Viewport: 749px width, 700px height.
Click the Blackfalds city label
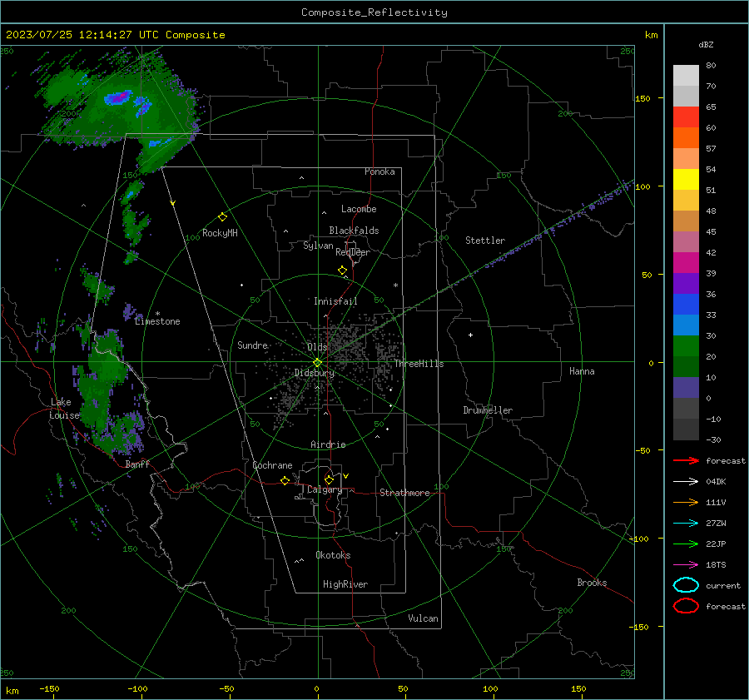tap(354, 231)
